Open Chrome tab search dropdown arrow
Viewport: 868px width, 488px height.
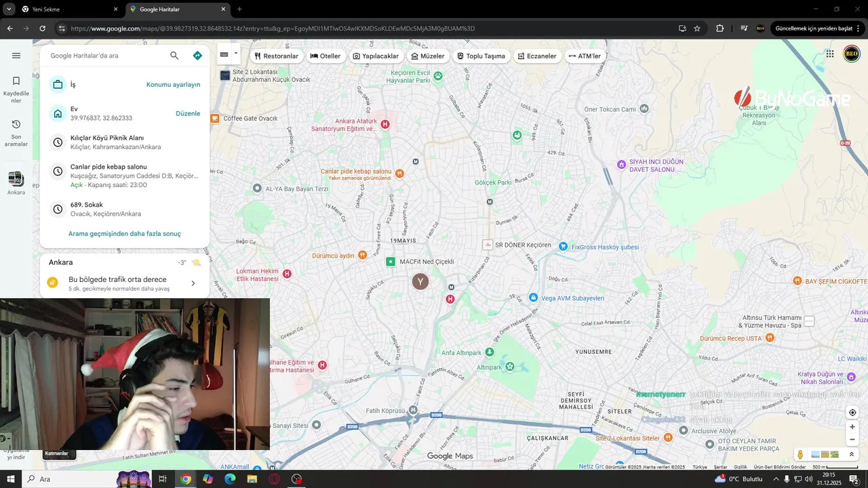[x=9, y=9]
